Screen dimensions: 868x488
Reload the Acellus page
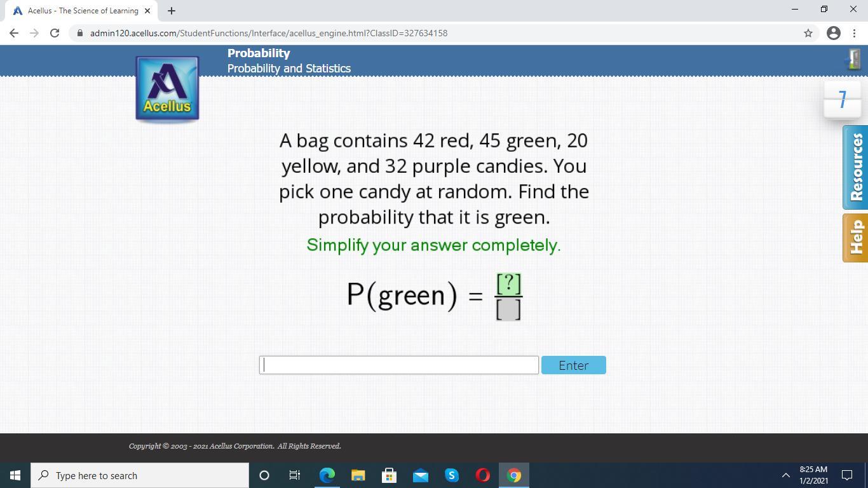coord(55,33)
